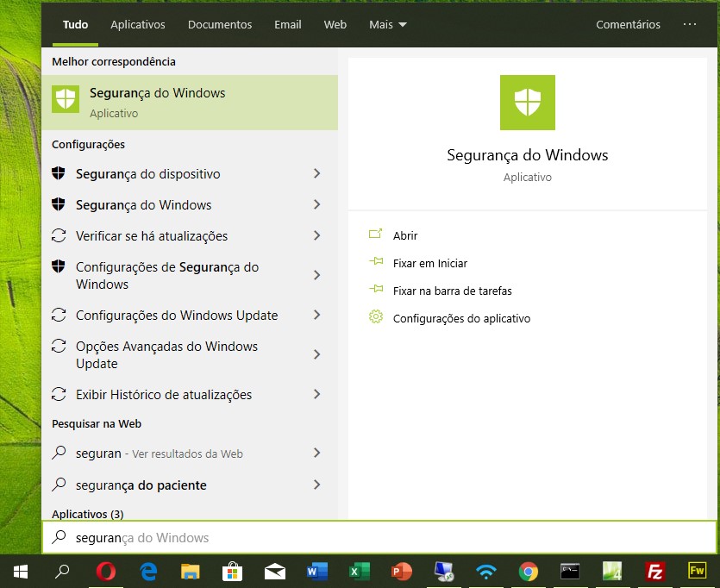Switch to the Web tab
The width and height of the screenshot is (720, 588).
tap(335, 24)
